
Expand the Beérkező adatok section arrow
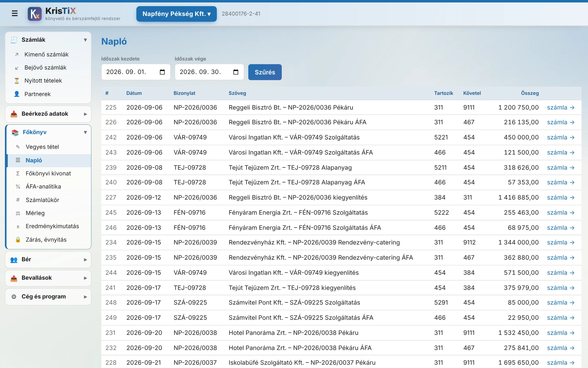[85, 114]
